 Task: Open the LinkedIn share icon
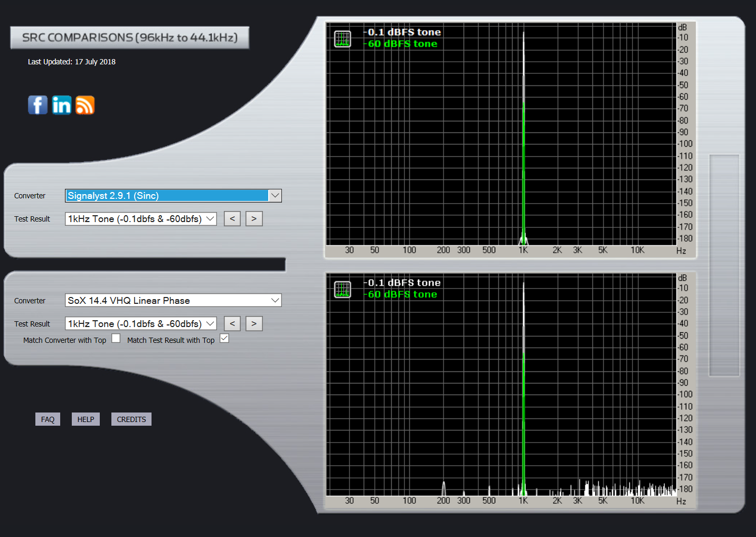point(61,105)
